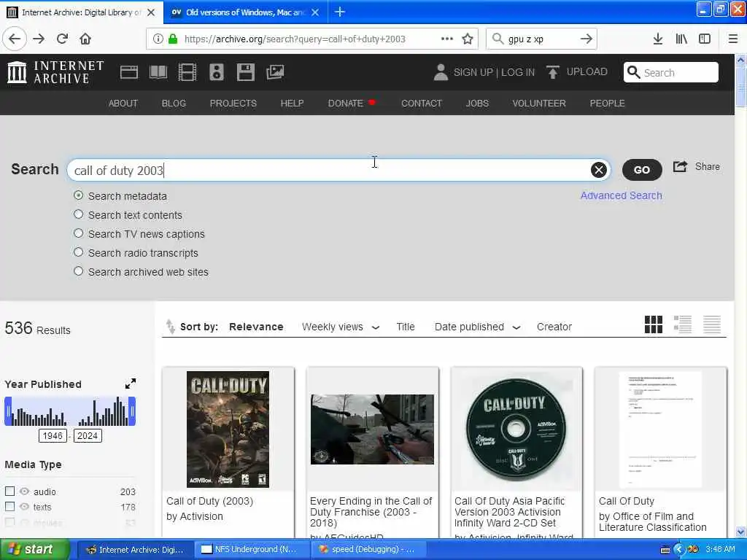
Task: Toggle eye icon for texts
Action: click(x=24, y=507)
